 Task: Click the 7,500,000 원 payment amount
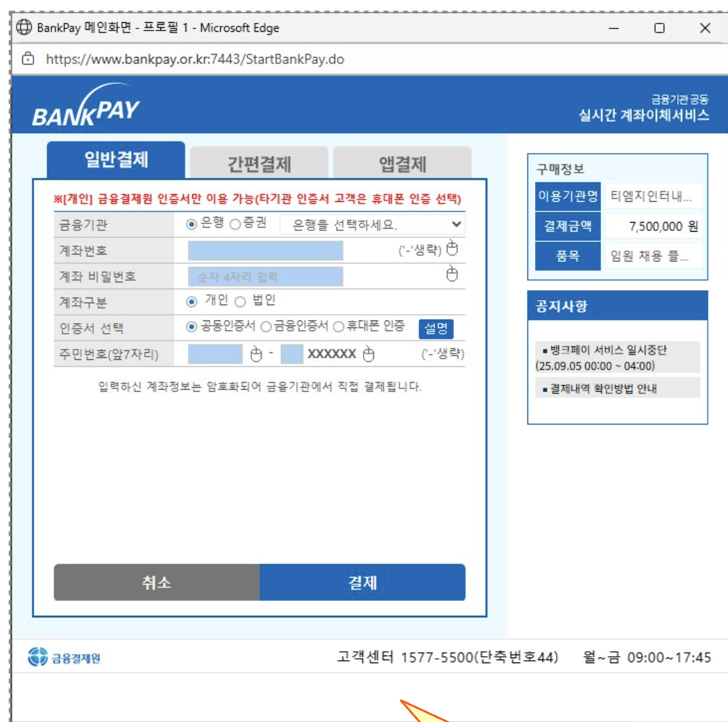(663, 226)
